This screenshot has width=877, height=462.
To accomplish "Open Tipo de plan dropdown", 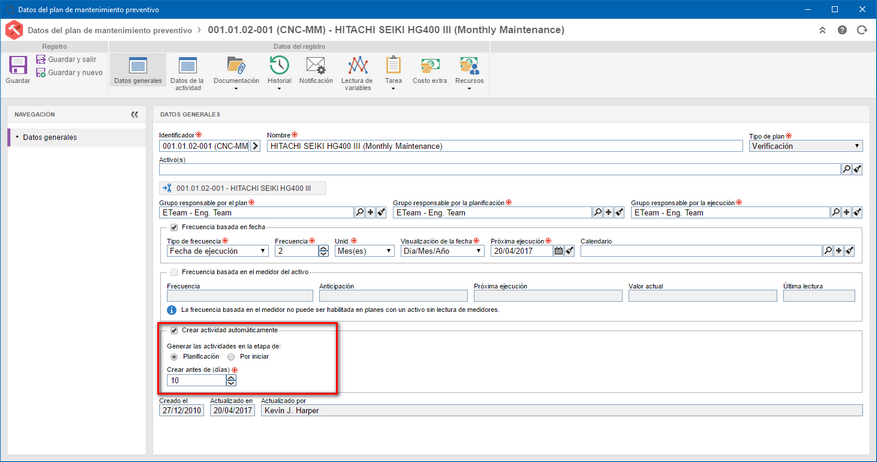I will [805, 146].
